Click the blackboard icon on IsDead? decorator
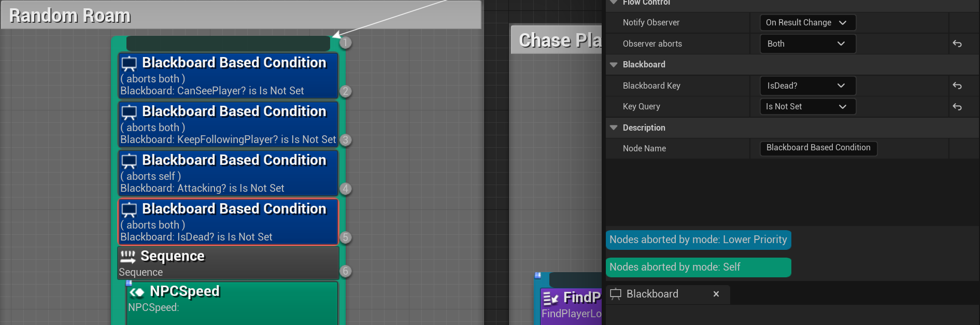The height and width of the screenshot is (325, 980). (129, 210)
